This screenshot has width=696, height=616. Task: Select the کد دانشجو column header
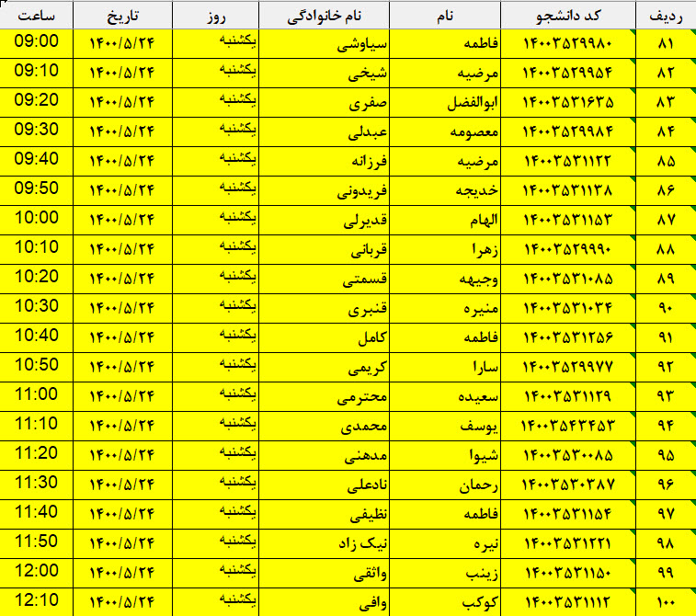(x=568, y=16)
